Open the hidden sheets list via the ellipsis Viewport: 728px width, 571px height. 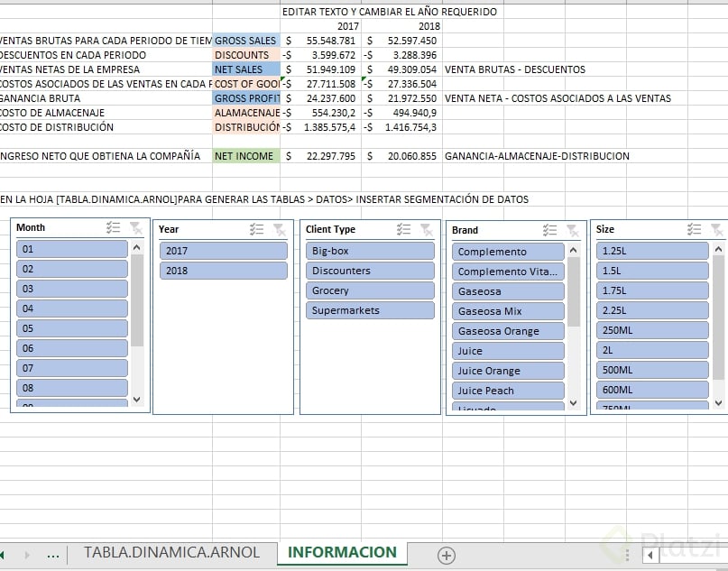(x=53, y=552)
